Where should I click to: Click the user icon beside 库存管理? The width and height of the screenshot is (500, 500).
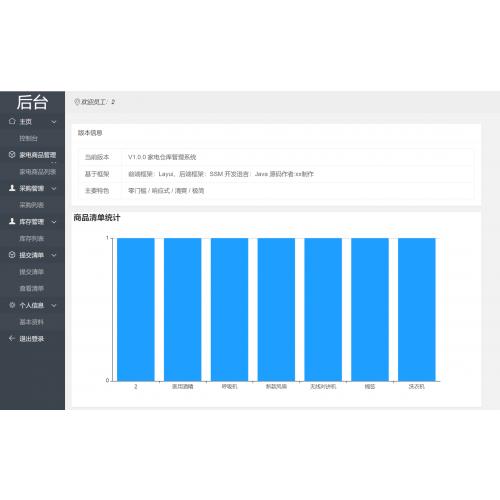tap(12, 221)
